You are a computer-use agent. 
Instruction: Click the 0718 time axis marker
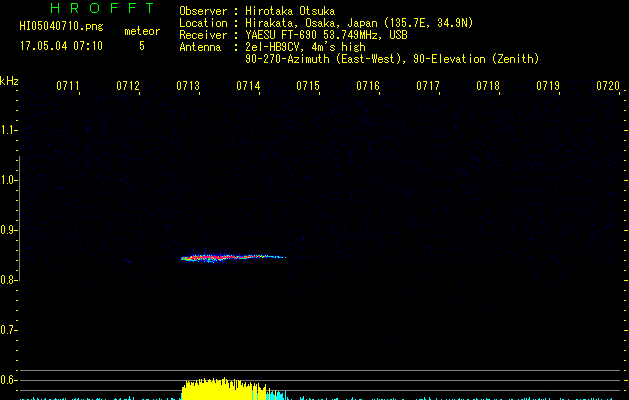[x=488, y=86]
